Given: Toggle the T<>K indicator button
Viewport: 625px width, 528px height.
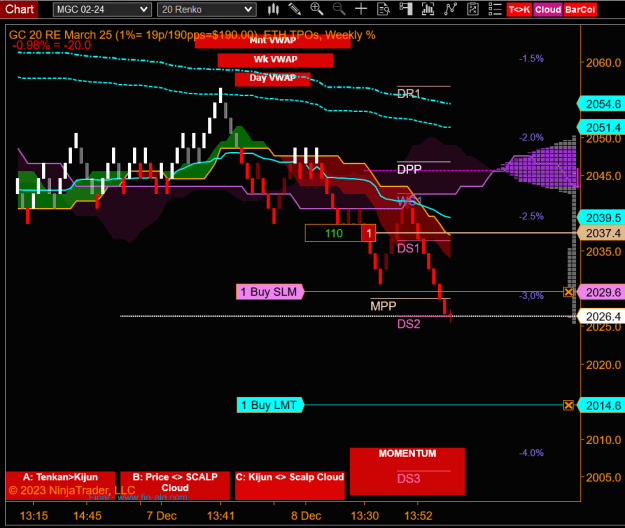Looking at the screenshot, I should click(x=519, y=10).
